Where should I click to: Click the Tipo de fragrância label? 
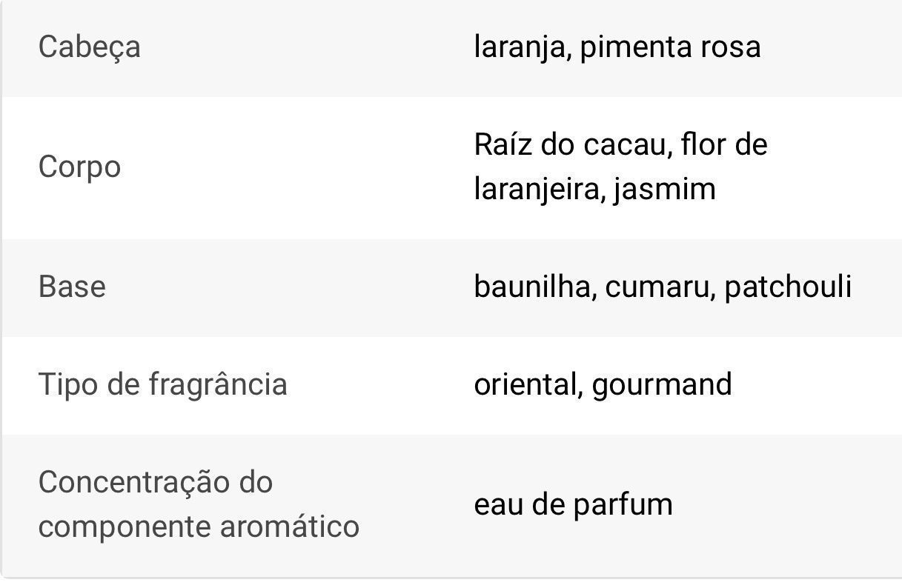[162, 384]
